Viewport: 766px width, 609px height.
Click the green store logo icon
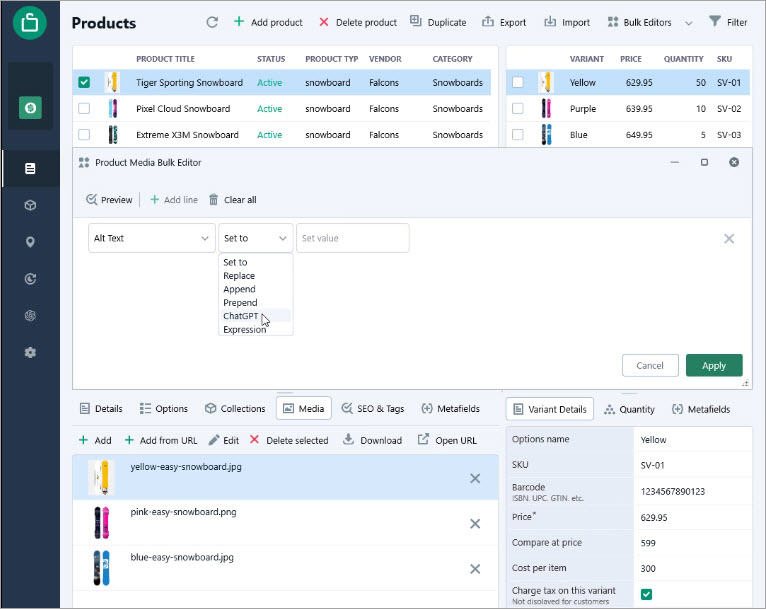[29, 22]
